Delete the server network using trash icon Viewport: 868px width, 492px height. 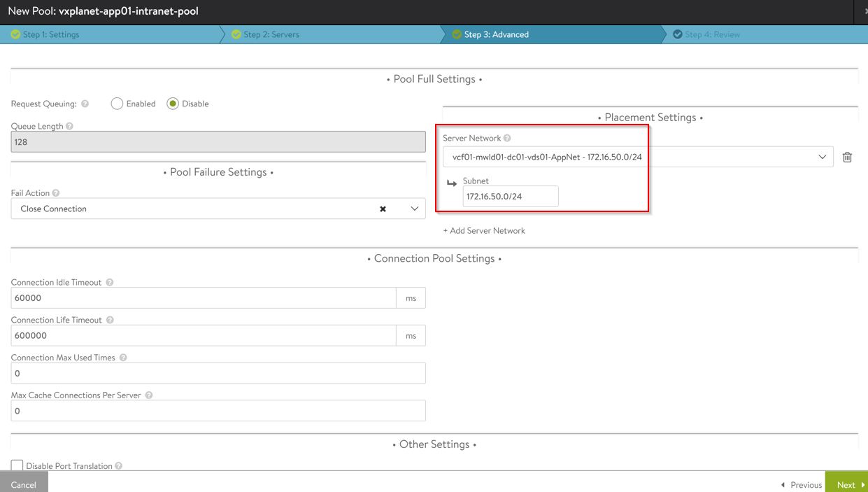pyautogui.click(x=847, y=157)
